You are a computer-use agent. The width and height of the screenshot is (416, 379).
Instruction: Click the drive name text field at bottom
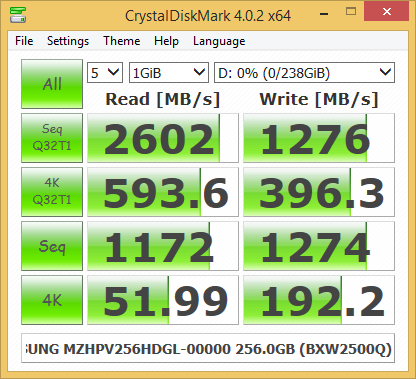click(x=208, y=348)
